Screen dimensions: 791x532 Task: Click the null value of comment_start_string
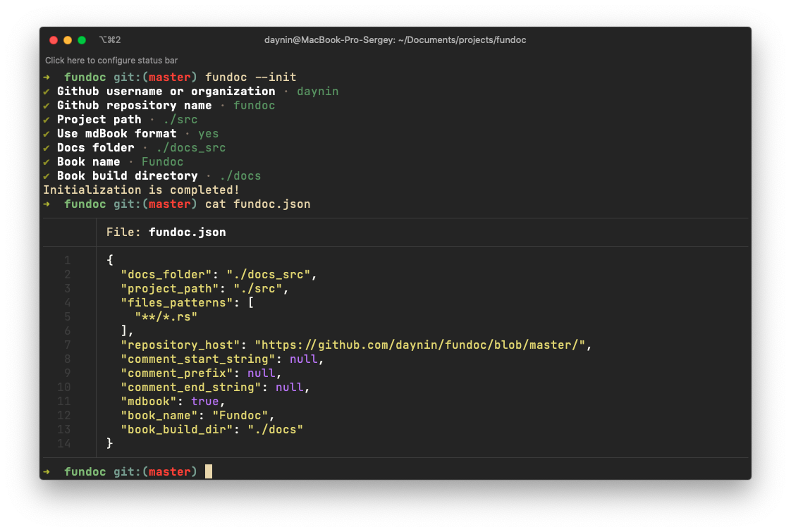pos(304,359)
